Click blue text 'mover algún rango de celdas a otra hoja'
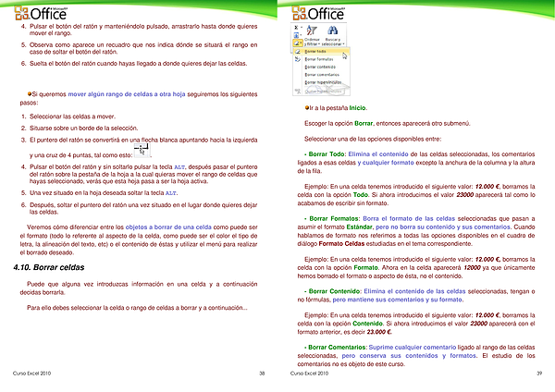This screenshot has width=555, height=392. (127, 94)
